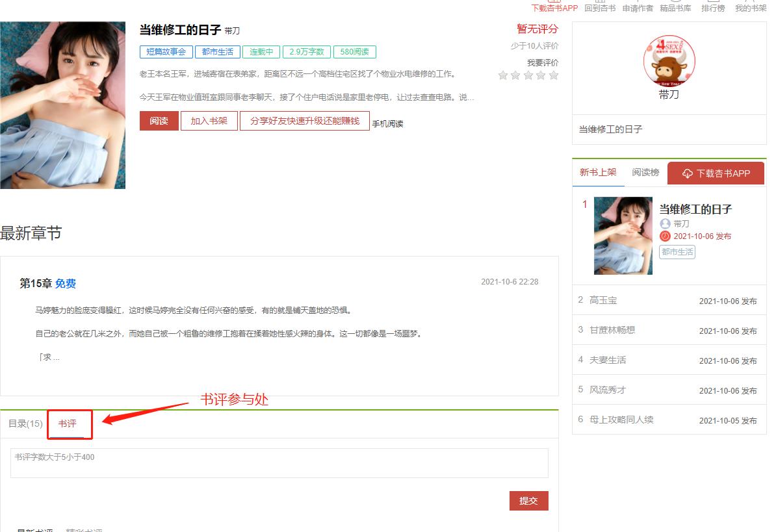Click the 2.9万字数 word count tag
Image resolution: width=776 pixels, height=532 pixels.
(307, 52)
